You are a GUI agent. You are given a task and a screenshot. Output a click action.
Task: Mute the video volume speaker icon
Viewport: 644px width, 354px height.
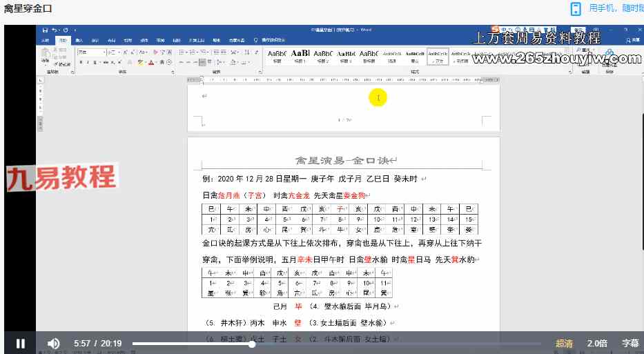pyautogui.click(x=53, y=343)
